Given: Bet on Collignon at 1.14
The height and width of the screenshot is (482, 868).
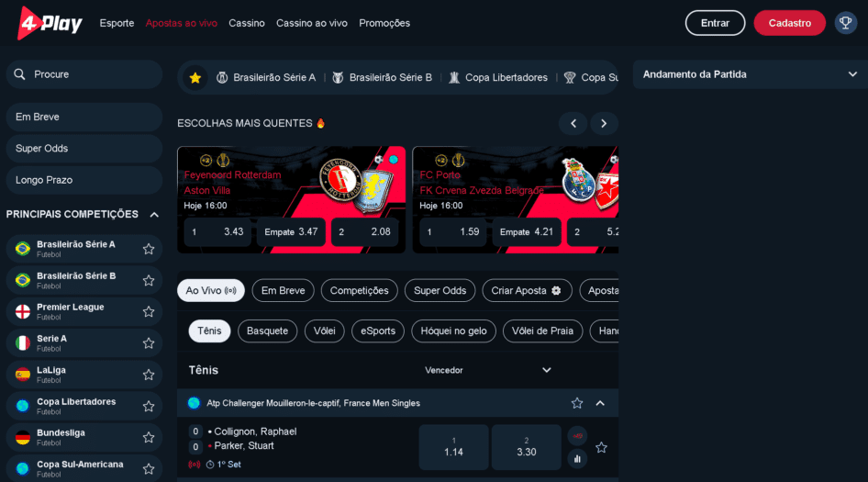Looking at the screenshot, I should (453, 447).
